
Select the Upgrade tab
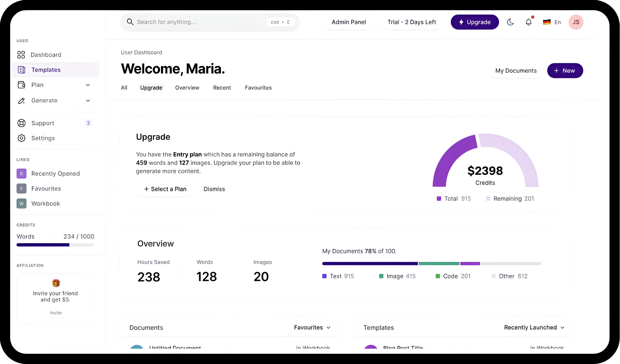[x=151, y=88]
